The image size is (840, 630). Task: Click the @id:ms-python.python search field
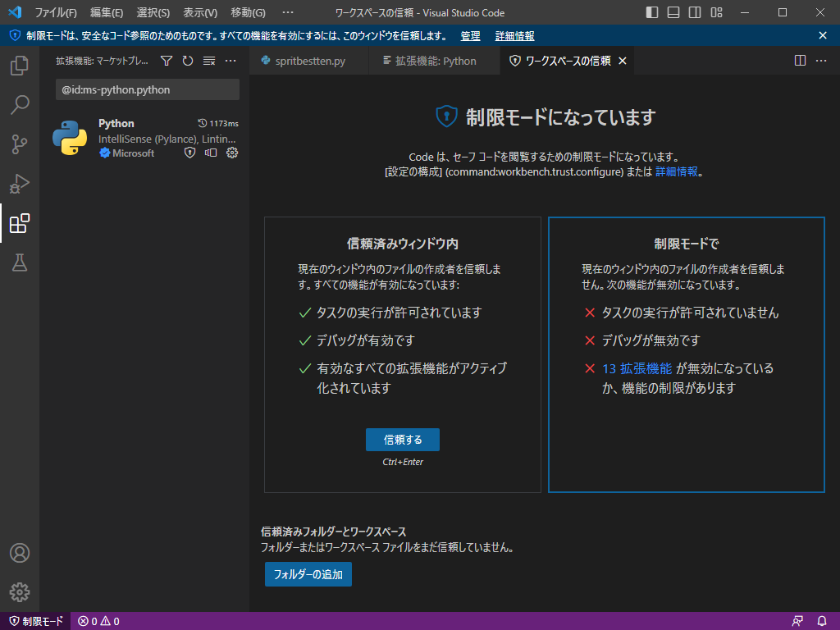[x=148, y=89]
